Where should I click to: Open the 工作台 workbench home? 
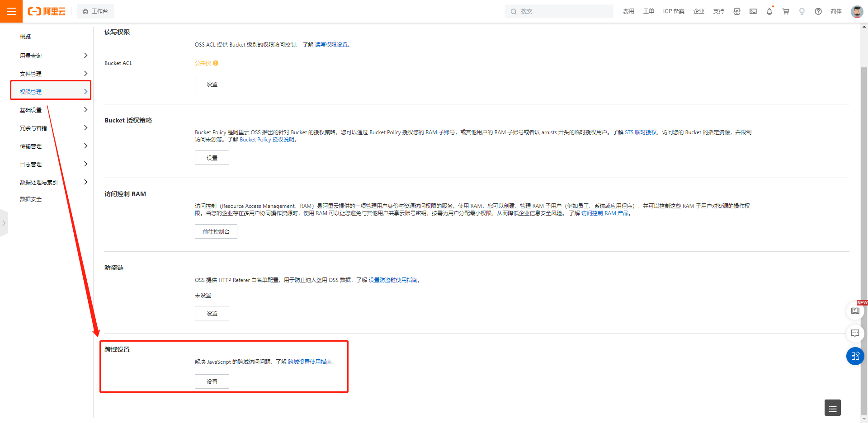(95, 11)
